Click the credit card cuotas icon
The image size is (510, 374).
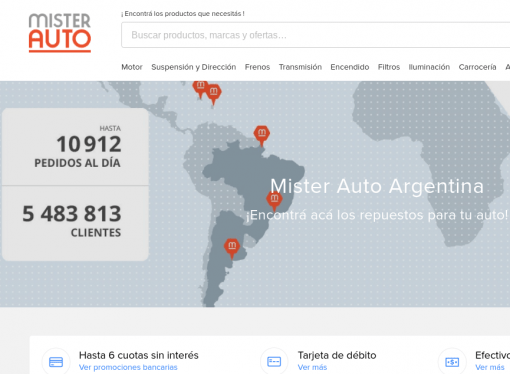point(56,362)
